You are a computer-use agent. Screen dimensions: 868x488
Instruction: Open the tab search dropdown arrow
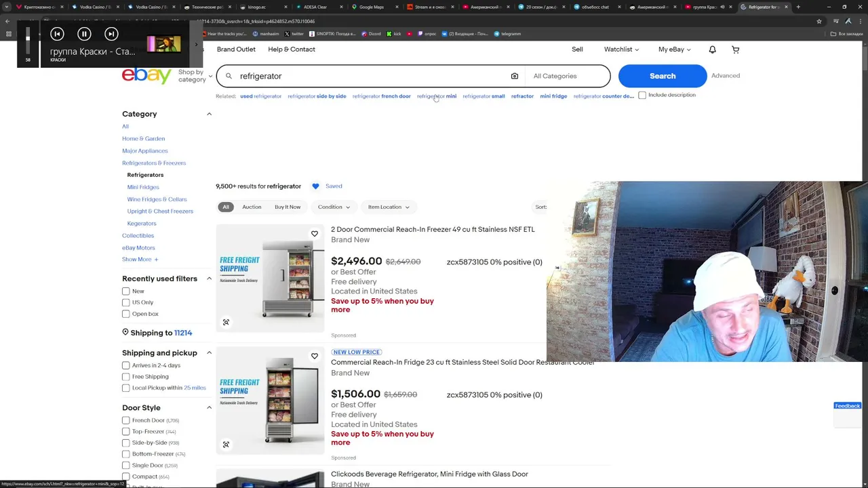7,7
